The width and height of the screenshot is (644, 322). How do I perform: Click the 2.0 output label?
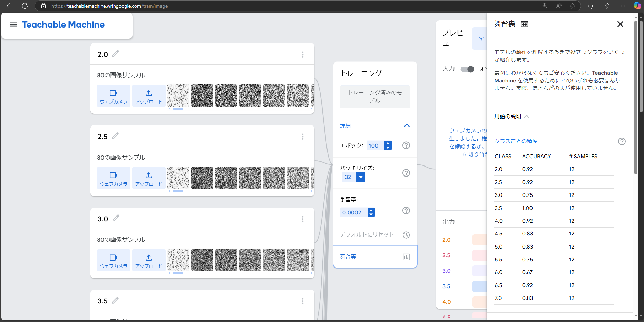446,240
